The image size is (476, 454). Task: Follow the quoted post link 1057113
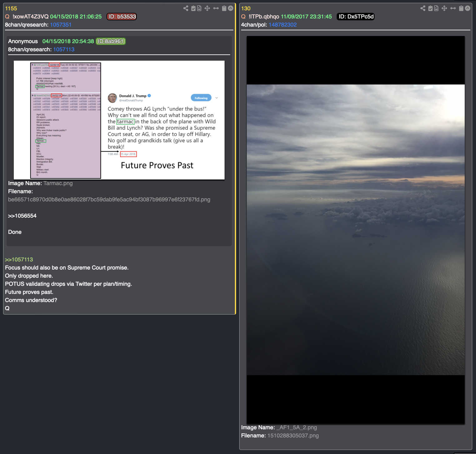point(64,49)
